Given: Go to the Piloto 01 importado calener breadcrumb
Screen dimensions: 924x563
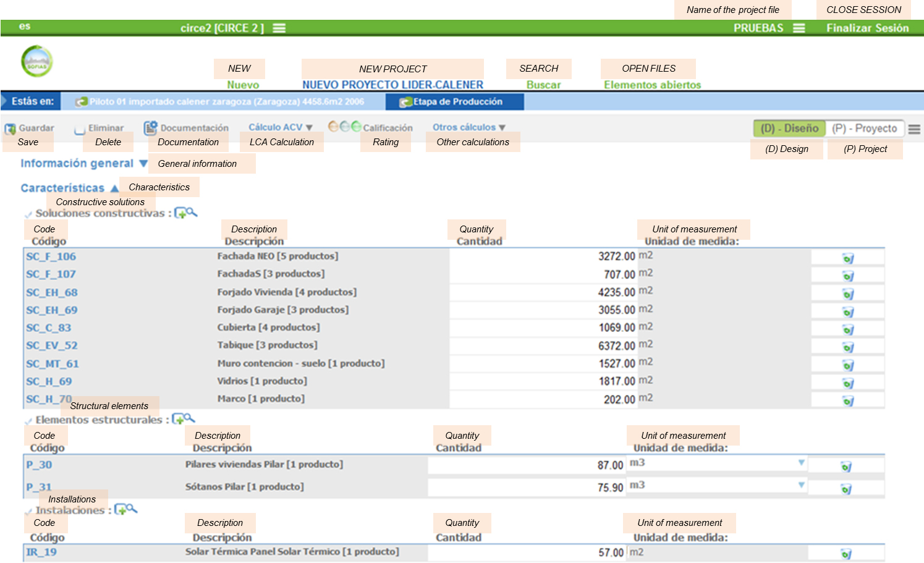Looking at the screenshot, I should pos(227,102).
